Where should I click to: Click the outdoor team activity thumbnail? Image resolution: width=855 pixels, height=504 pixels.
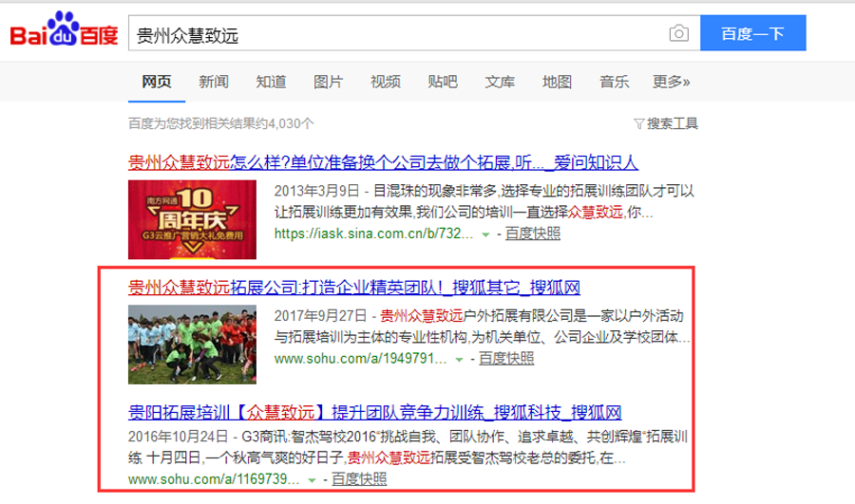192,345
